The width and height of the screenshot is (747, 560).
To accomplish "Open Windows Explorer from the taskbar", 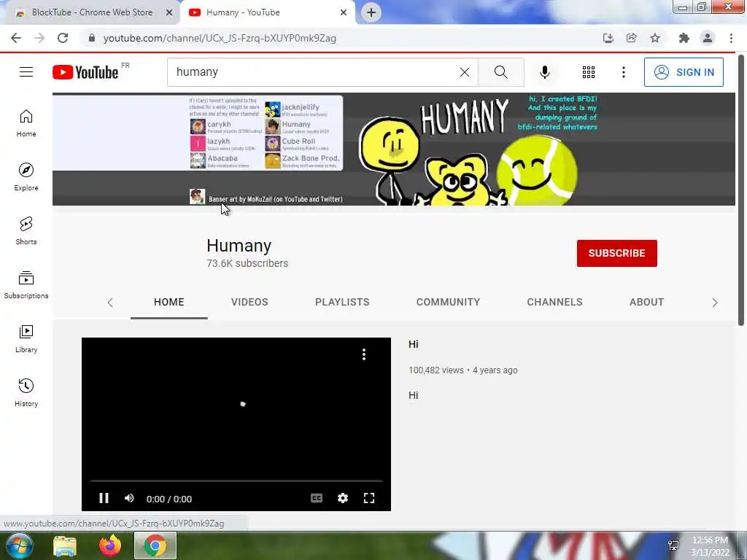I will (x=65, y=545).
